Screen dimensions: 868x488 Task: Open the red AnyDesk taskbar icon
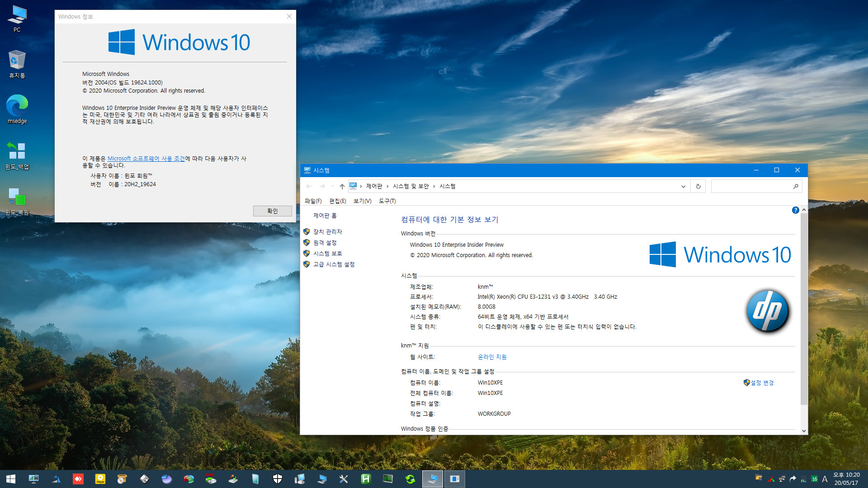(78, 479)
